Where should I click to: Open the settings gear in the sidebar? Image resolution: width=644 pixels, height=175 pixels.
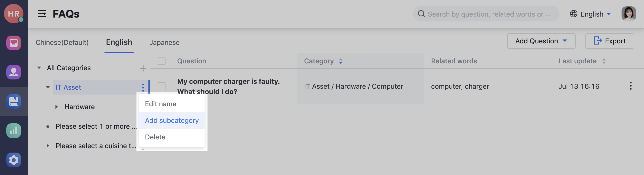(14, 160)
